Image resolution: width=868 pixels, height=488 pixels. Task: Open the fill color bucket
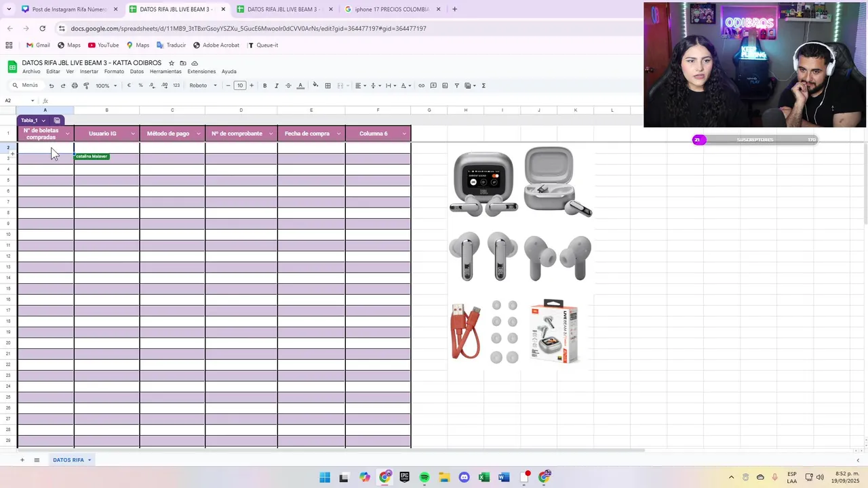click(315, 85)
